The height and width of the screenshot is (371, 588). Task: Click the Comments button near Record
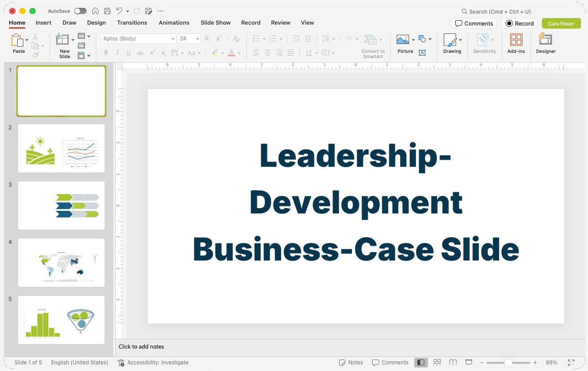click(x=474, y=23)
